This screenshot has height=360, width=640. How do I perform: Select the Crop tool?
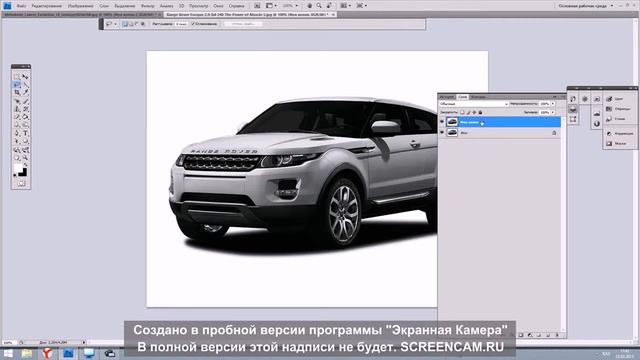17,93
